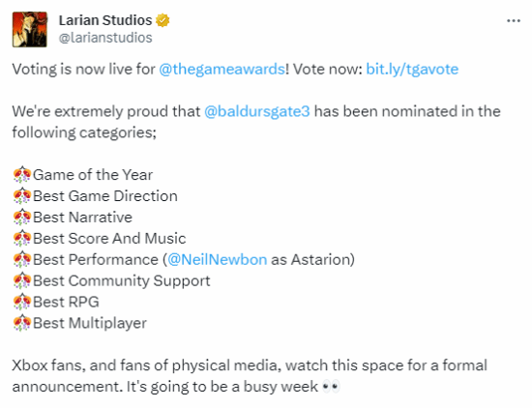This screenshot has width=532, height=408.
Task: Open the Larian Studios display name
Action: pyautogui.click(x=105, y=20)
